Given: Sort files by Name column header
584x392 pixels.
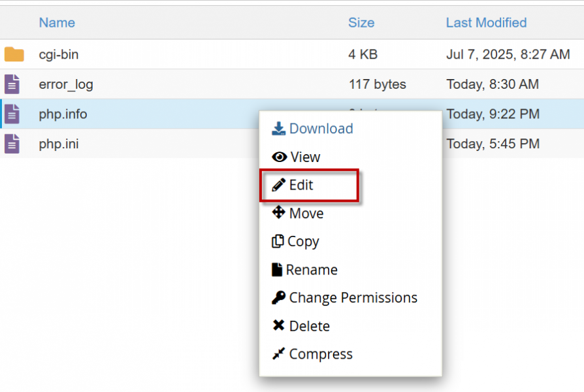Looking at the screenshot, I should (x=57, y=23).
